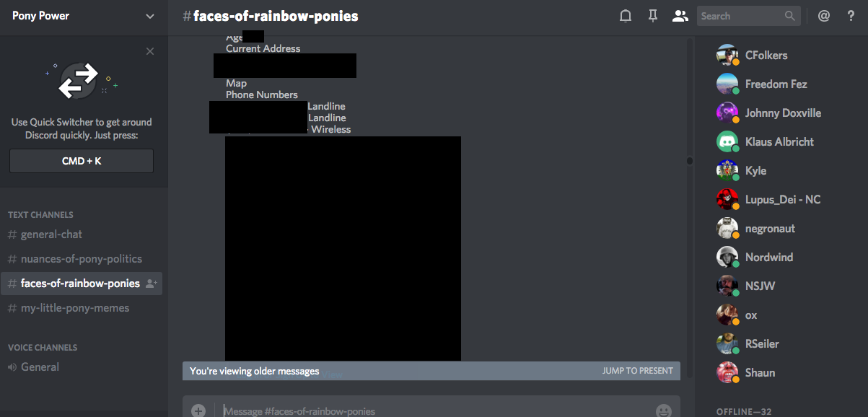Click the emoji picker in message box
868x417 pixels.
pyautogui.click(x=663, y=411)
